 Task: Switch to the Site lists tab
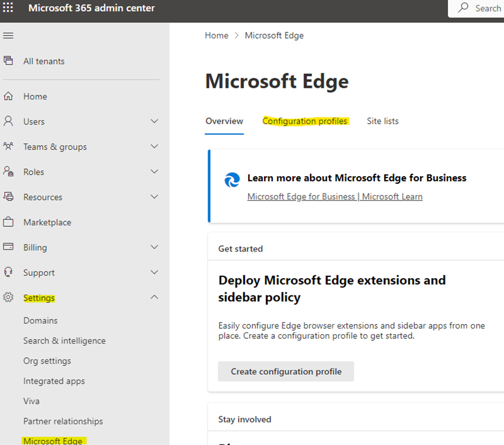pos(383,121)
